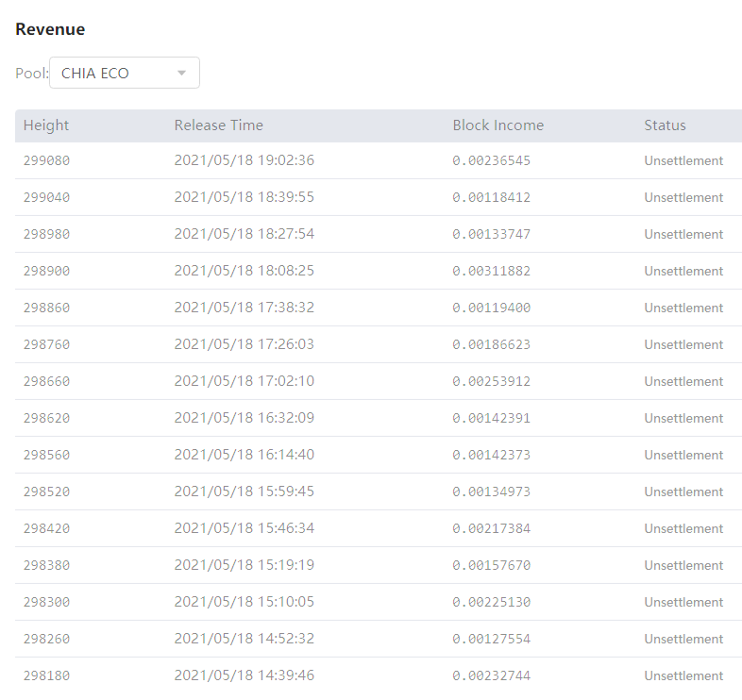
Task: Click release time 2021/05/18 18:08:25
Action: 245,271
